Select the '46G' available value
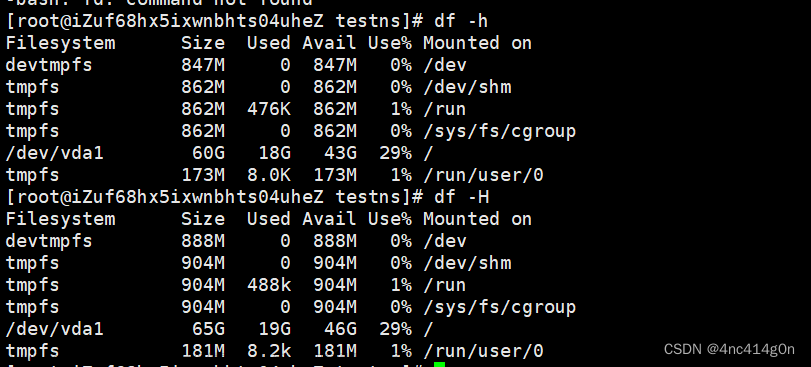This screenshot has height=367, width=811. (x=340, y=329)
